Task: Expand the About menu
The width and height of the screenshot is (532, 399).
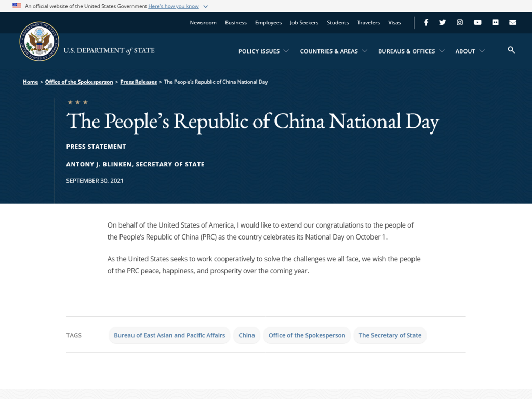Action: coord(470,51)
